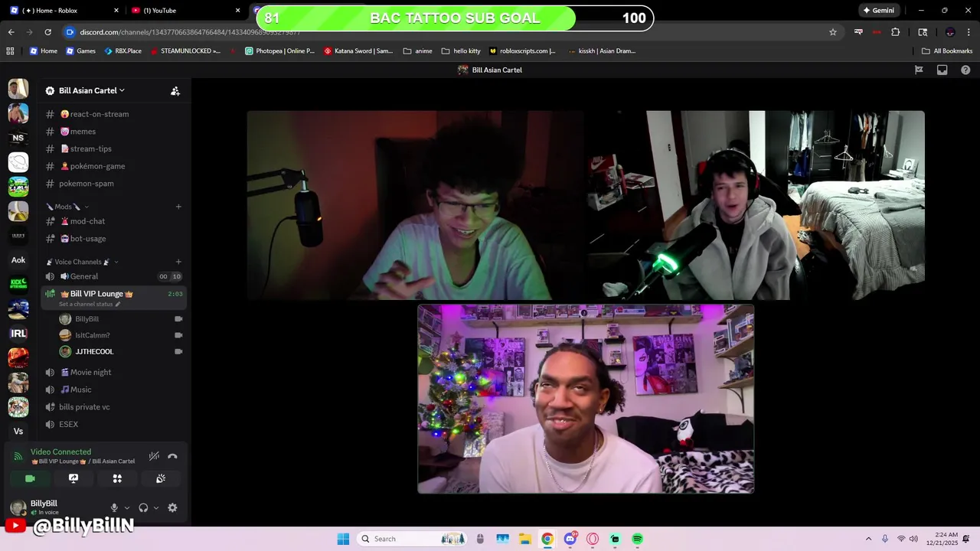Mute the microphone
Image resolution: width=980 pixels, height=551 pixels.
(x=114, y=507)
